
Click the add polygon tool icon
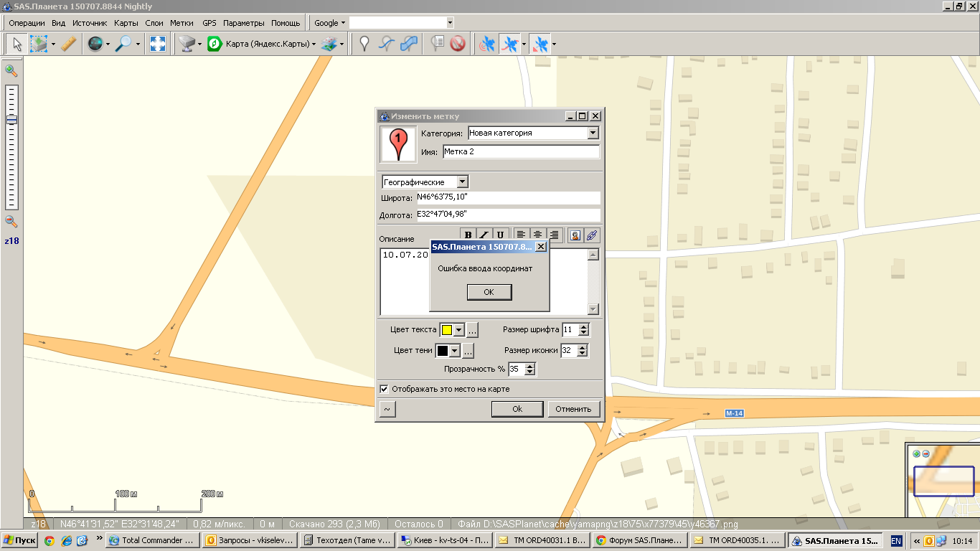click(409, 44)
